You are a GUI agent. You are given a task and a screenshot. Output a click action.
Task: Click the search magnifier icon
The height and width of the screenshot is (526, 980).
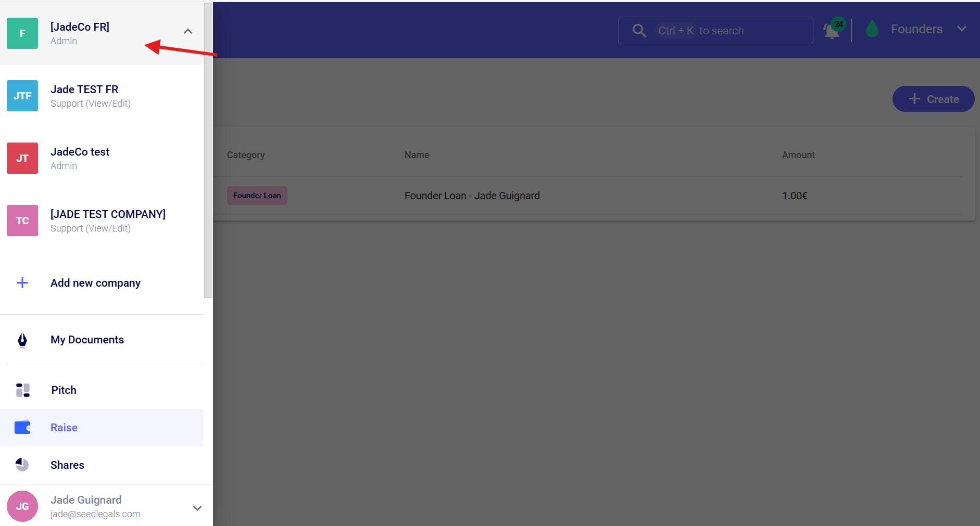point(639,31)
